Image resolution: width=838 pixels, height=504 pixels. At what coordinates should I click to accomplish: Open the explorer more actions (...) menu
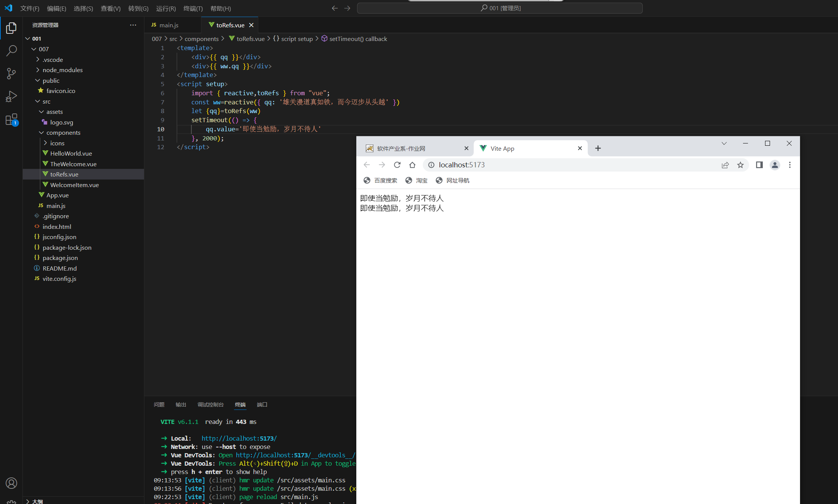[x=133, y=25]
